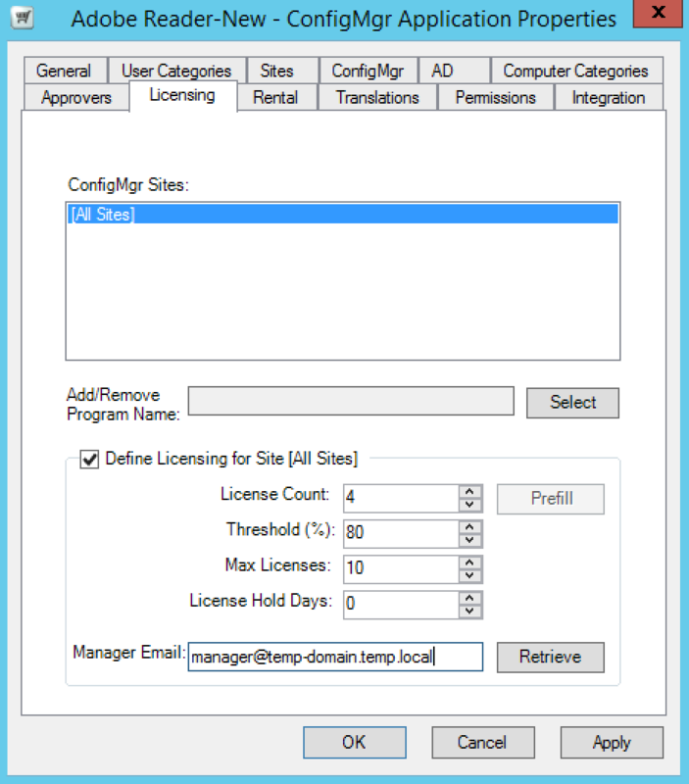Image resolution: width=689 pixels, height=784 pixels.
Task: Open the Computer Categories tab
Action: click(575, 71)
